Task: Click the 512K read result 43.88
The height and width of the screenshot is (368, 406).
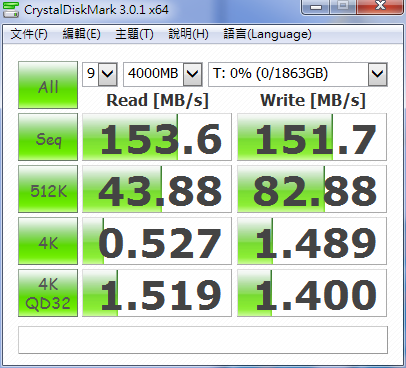Action: 157,189
